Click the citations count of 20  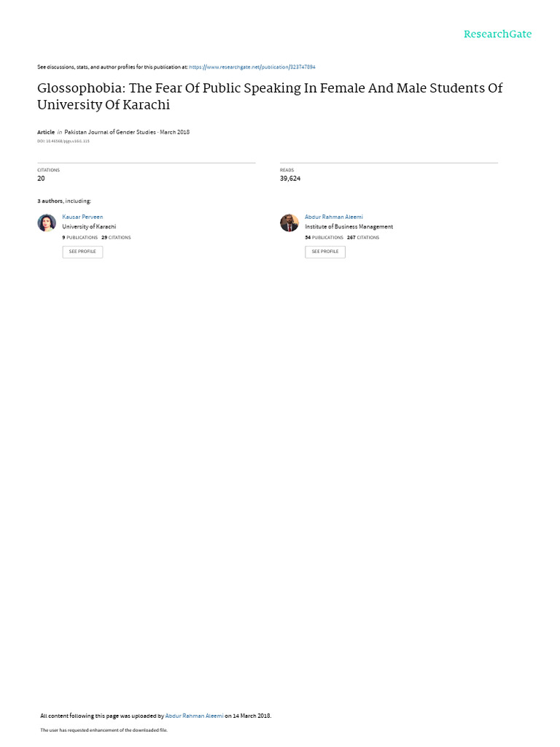pyautogui.click(x=41, y=179)
